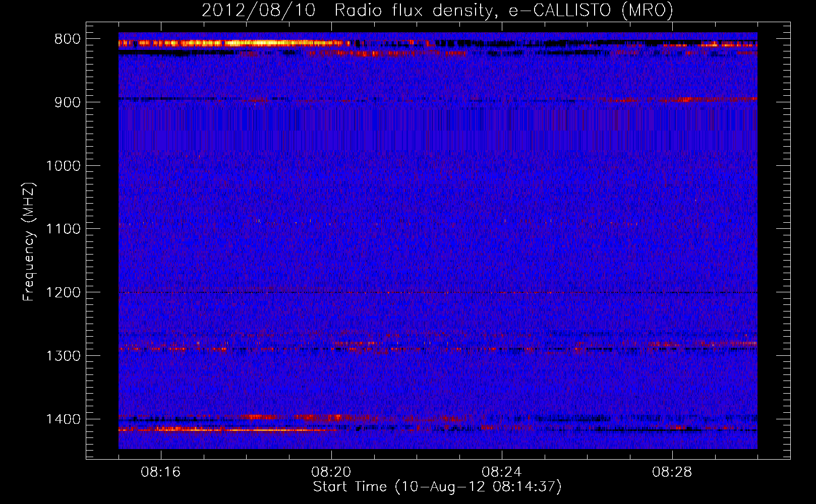Click the 08:16 time tick label
Screen dimensions: 816x504
(x=161, y=472)
